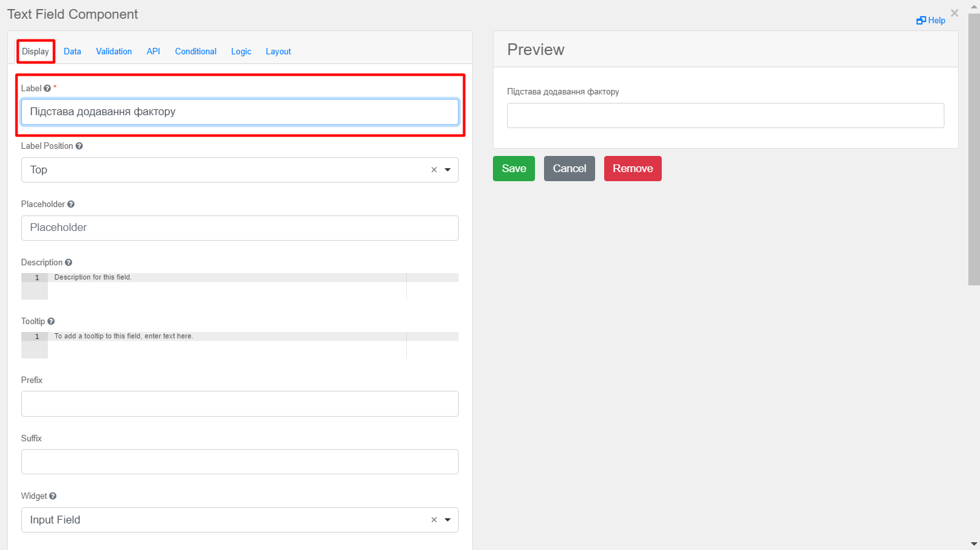This screenshot has width=980, height=550.
Task: Switch to the Data tab
Action: [72, 52]
